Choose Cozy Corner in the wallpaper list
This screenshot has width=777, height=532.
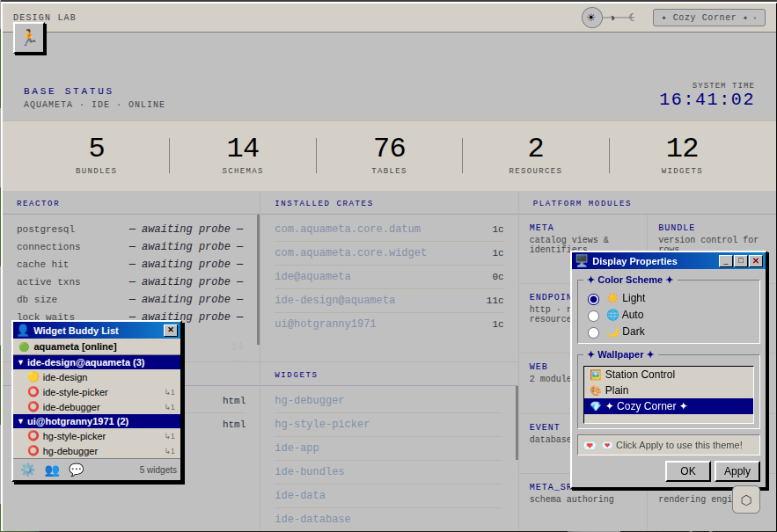pyautogui.click(x=669, y=406)
